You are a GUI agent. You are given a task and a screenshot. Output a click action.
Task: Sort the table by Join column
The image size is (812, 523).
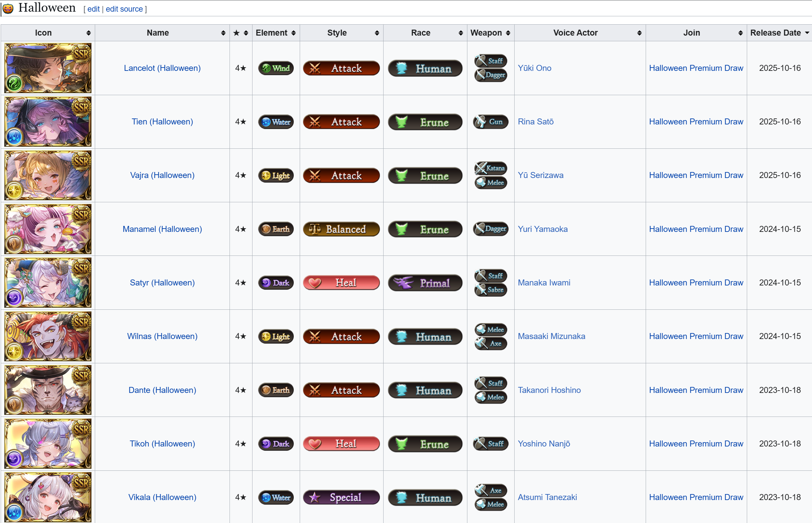[x=696, y=33]
